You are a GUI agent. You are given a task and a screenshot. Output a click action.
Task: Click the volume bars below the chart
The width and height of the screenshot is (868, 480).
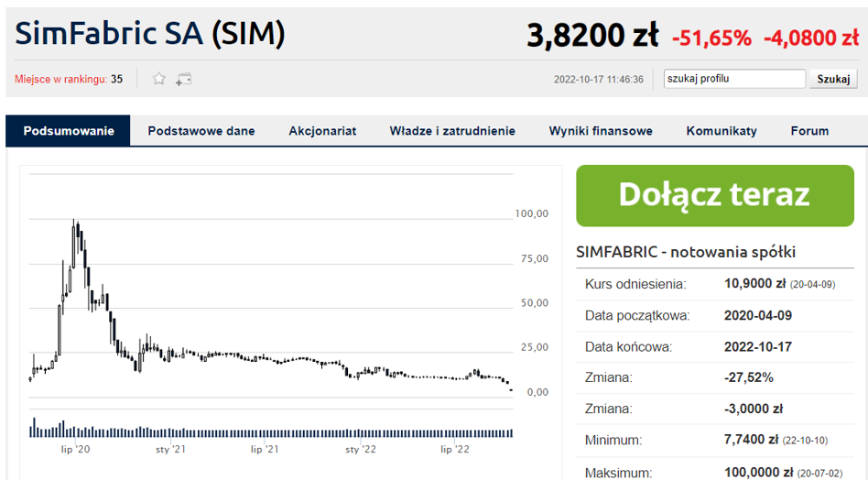click(271, 431)
